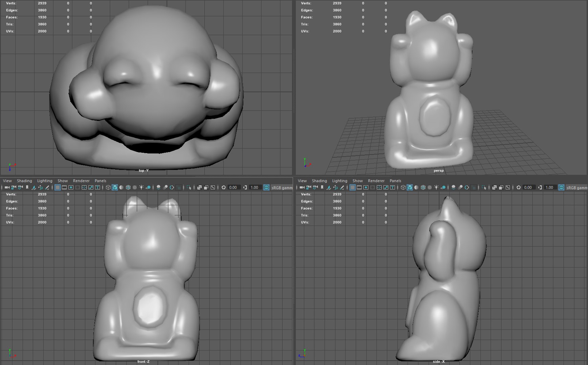
Task: Open Lighting menu in front -Z panel
Action: (45, 181)
